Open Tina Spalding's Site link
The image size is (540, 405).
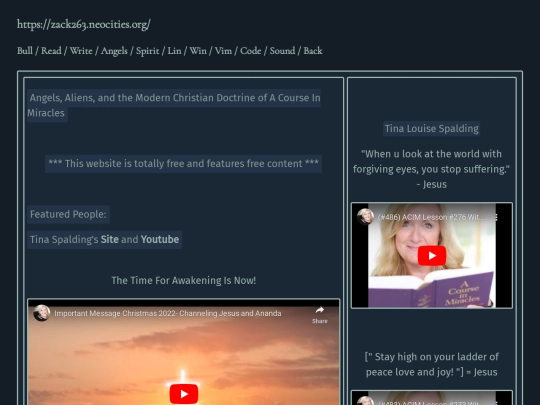point(110,239)
